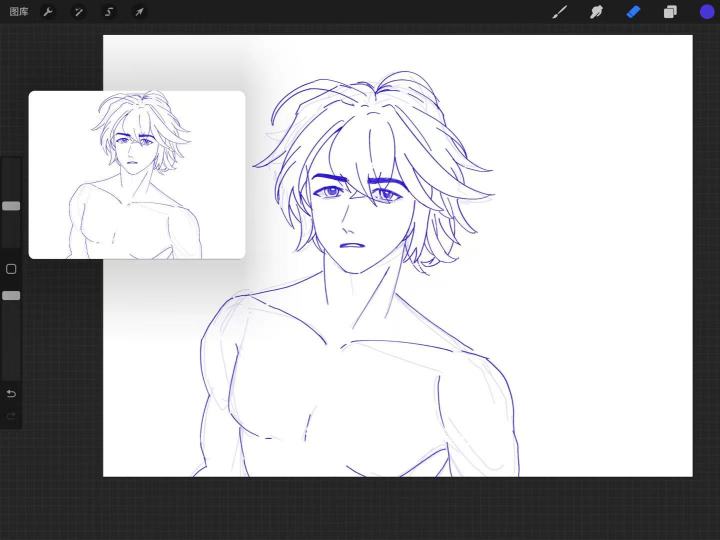This screenshot has width=720, height=540.
Task: Click the brush size slider handle
Action: click(11, 206)
